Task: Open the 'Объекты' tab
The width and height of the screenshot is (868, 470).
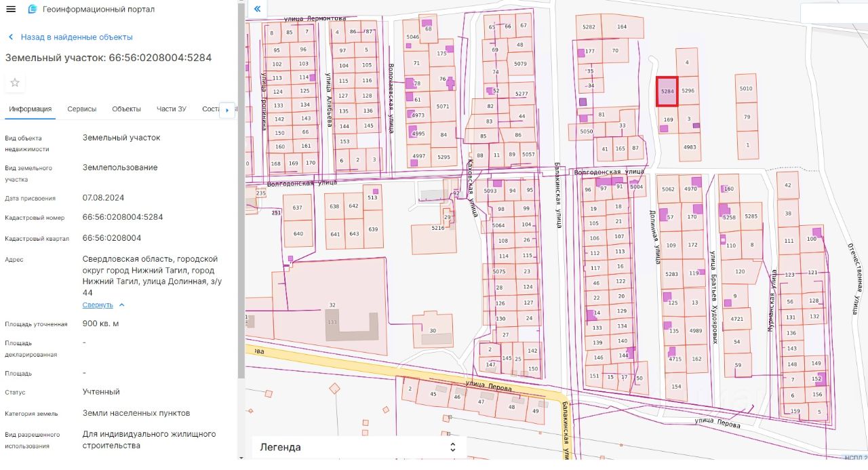Action: [x=126, y=109]
